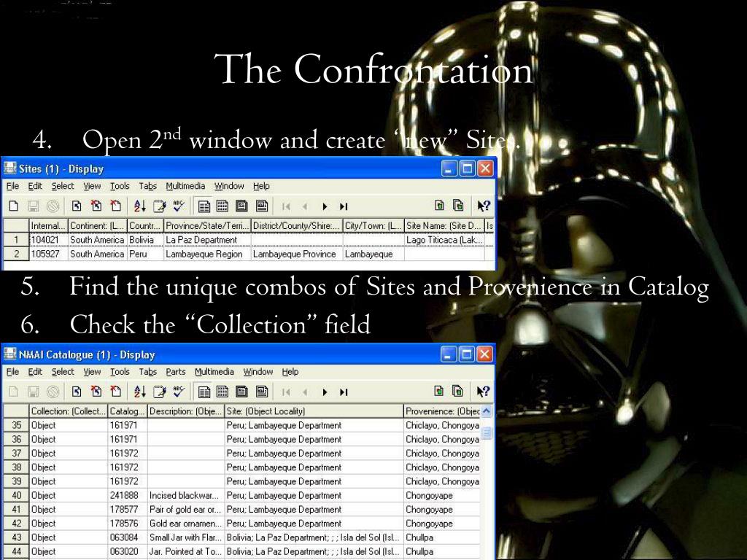The height and width of the screenshot is (560, 747).
Task: Click 'Lago Titicaca' site name cell
Action: pyautogui.click(x=444, y=239)
